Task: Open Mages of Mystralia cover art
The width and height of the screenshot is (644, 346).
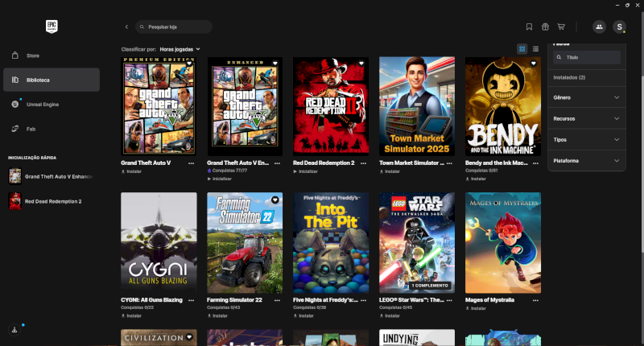Action: point(503,242)
